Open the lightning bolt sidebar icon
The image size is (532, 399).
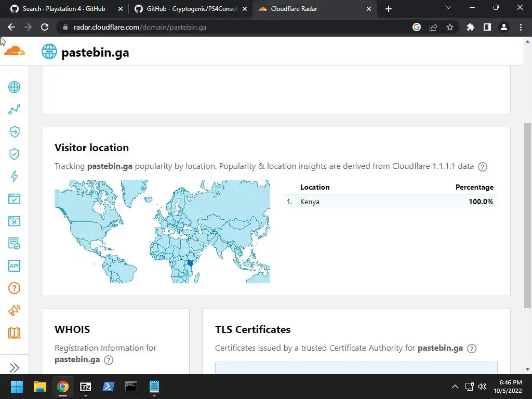(x=14, y=177)
